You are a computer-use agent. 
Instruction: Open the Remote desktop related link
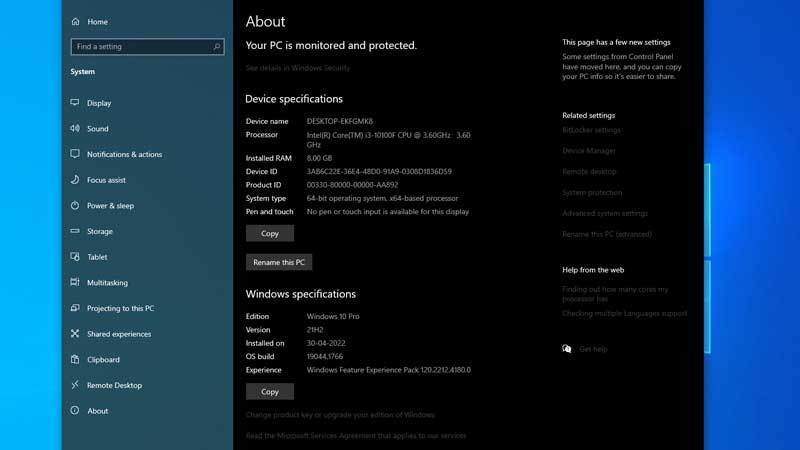[x=589, y=171]
